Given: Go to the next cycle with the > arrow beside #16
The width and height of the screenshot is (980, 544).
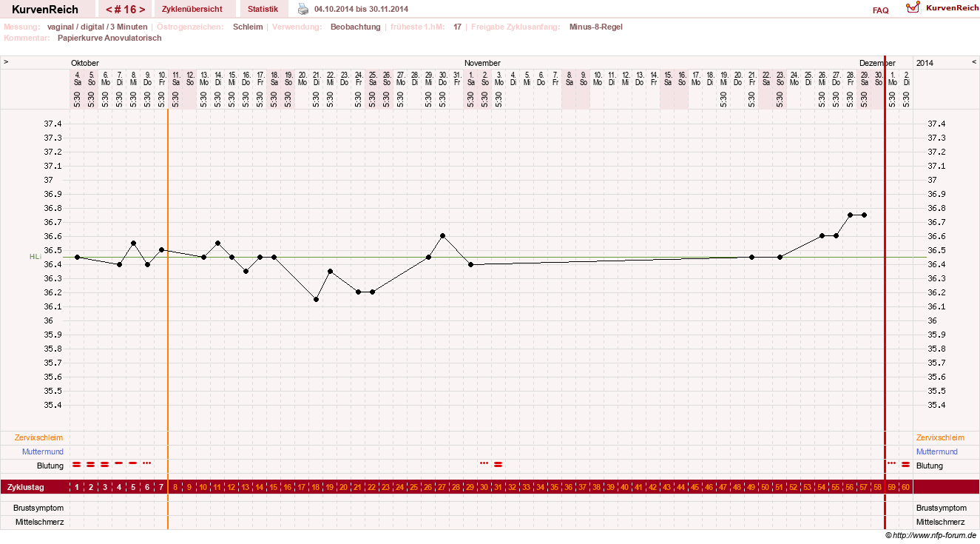Looking at the screenshot, I should pyautogui.click(x=142, y=10).
